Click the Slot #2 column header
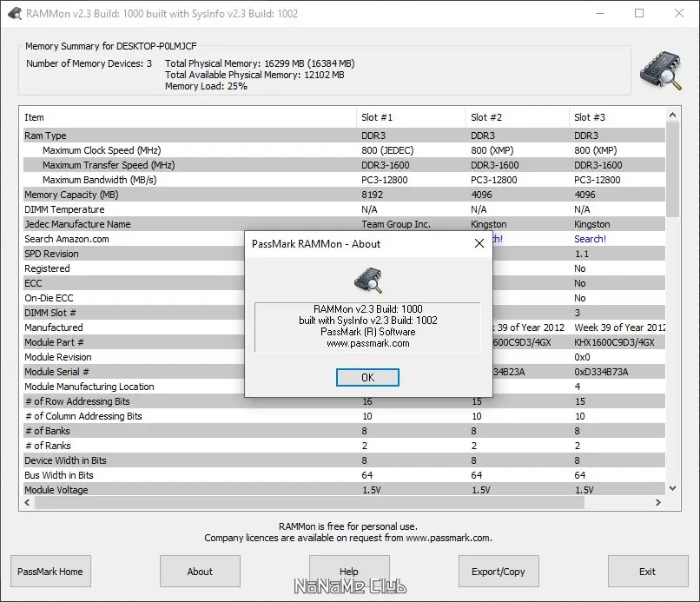Screen dimensions: 700x602 518,117
